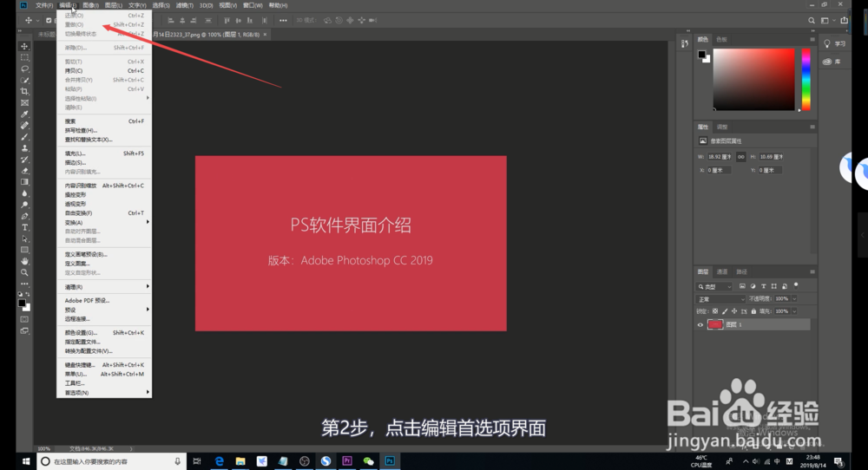868x470 pixels.
Task: Choose 颜色设置(G)... in Edit menu
Action: (104, 333)
